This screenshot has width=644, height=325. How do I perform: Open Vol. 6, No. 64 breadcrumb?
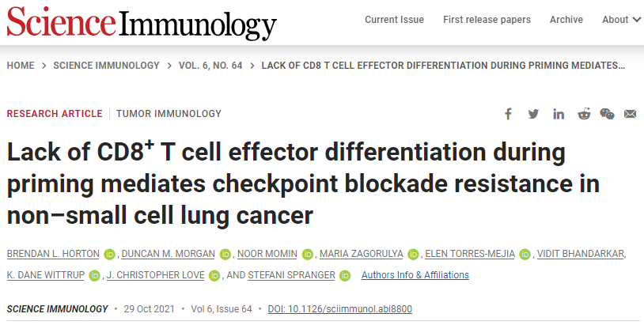tap(210, 66)
